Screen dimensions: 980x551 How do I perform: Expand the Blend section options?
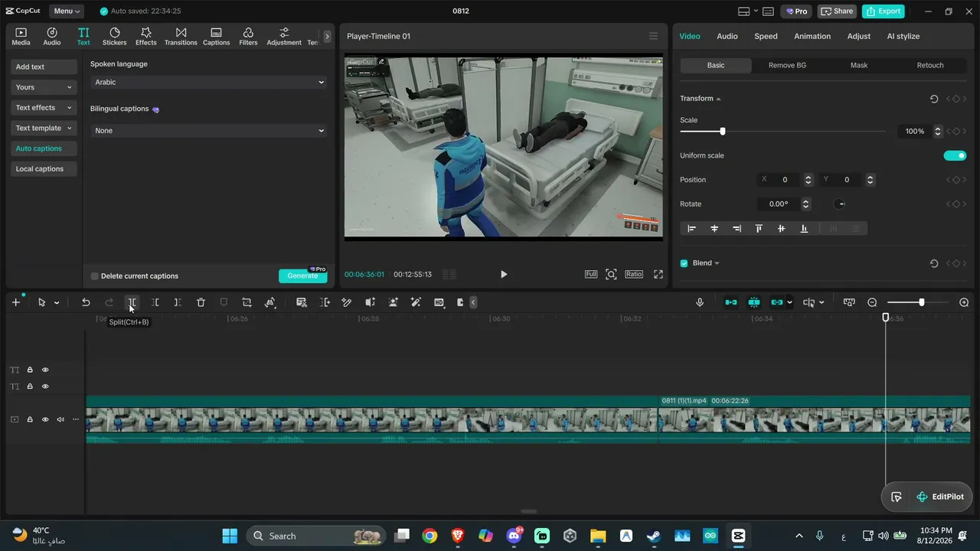[x=717, y=263]
